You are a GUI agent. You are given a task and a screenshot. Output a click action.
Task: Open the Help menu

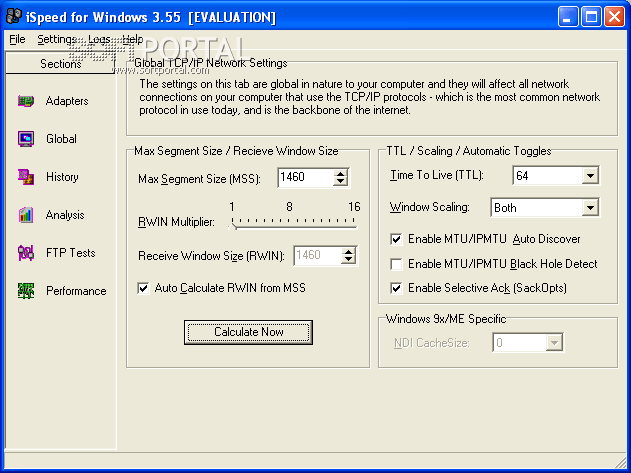(132, 39)
